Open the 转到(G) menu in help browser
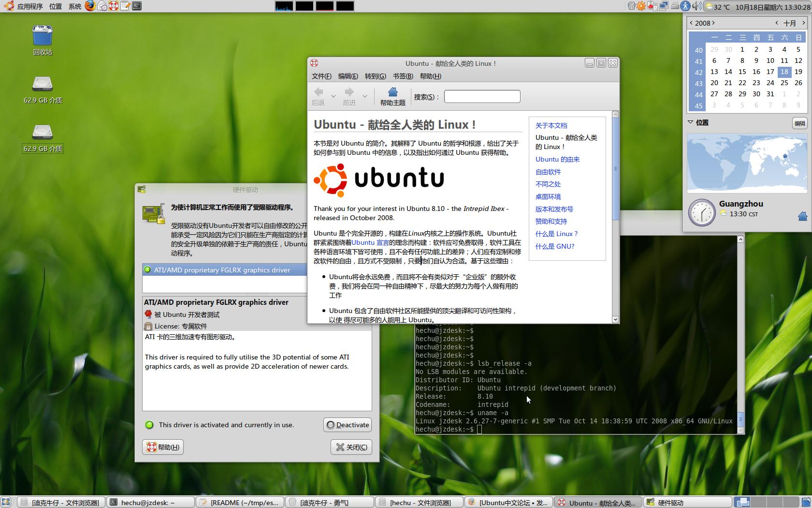The width and height of the screenshot is (812, 508). tap(375, 76)
